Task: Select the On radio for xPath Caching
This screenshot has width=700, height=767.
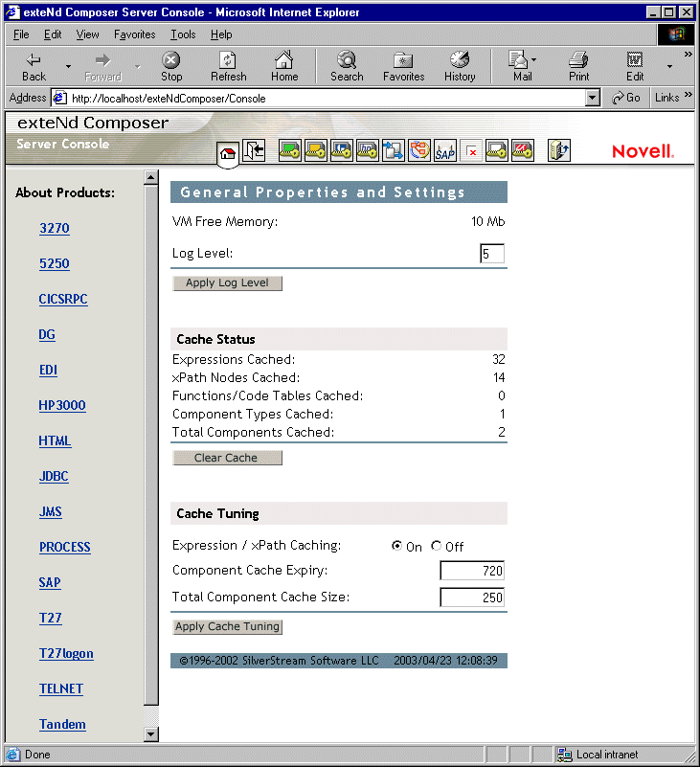Action: point(396,546)
